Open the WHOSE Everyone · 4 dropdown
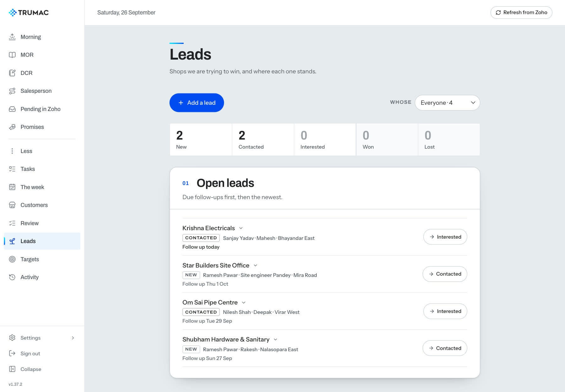 pos(447,103)
